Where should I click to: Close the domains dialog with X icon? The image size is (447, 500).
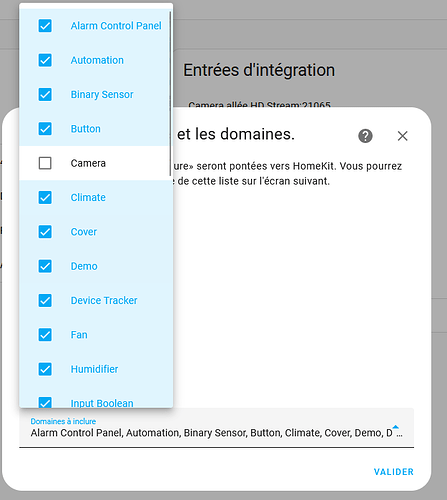coord(402,136)
